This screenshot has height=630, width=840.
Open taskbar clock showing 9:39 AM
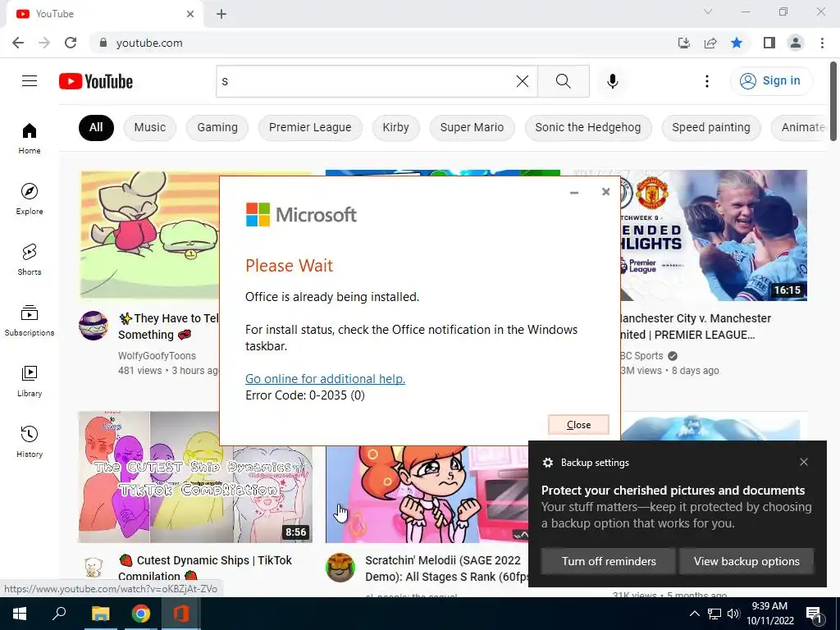pos(769,614)
